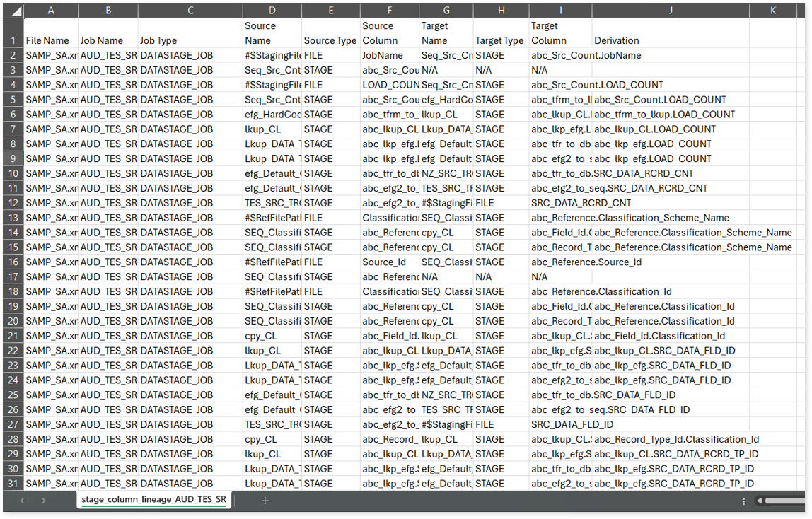Click the Target Type "N/A" cell in row 17
This screenshot has width=812, height=519.
tap(501, 277)
